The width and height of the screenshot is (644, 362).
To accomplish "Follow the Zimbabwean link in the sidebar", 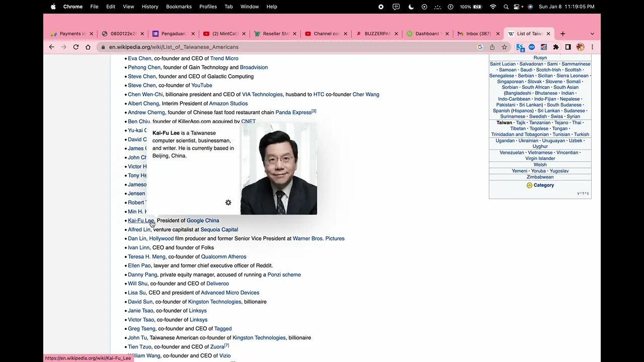I will pyautogui.click(x=540, y=177).
